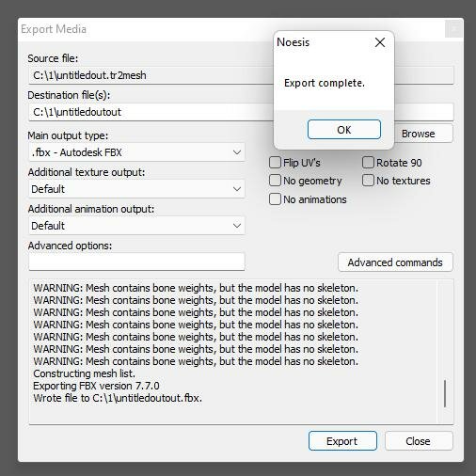Image resolution: width=476 pixels, height=476 pixels.
Task: Close the Export Media dialog
Action: tap(419, 441)
